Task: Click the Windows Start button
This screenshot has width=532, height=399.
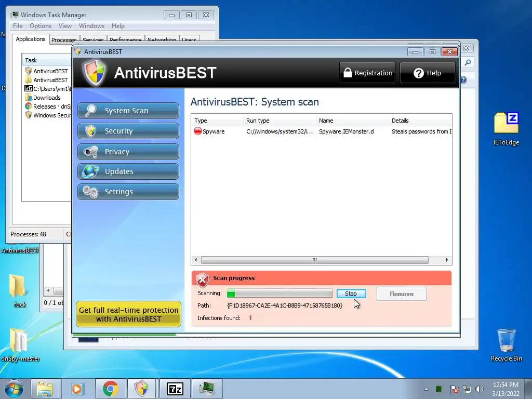Action: click(x=14, y=389)
